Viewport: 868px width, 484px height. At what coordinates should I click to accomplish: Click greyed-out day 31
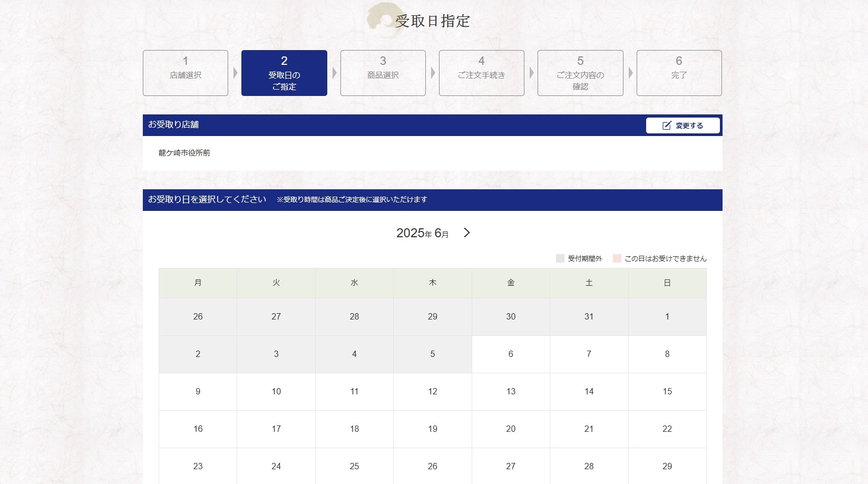point(589,317)
